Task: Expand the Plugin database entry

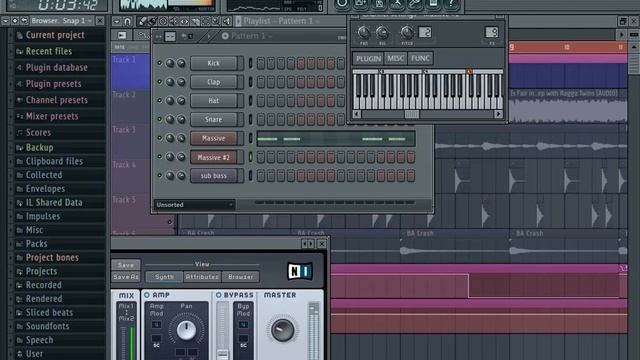Action: 57,68
